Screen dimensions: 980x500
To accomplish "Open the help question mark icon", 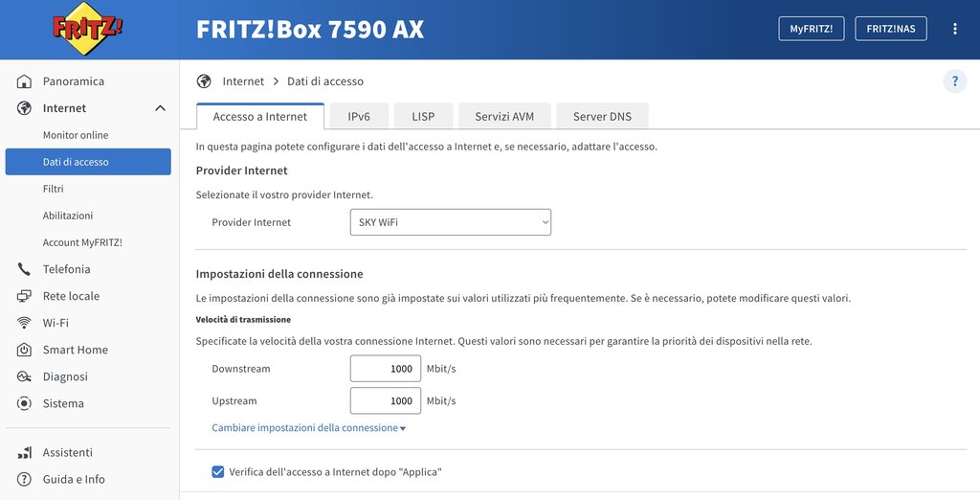I will pos(954,81).
